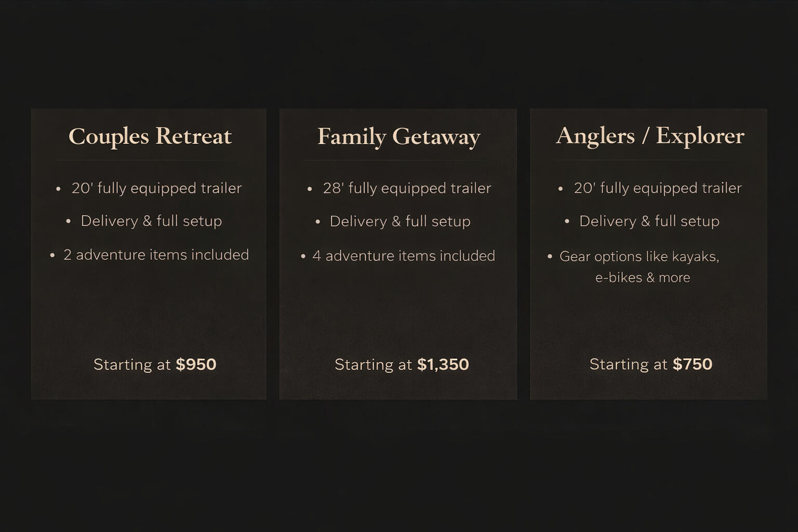Click the Couples Retreat heading
This screenshot has width=798, height=532.
click(x=150, y=136)
